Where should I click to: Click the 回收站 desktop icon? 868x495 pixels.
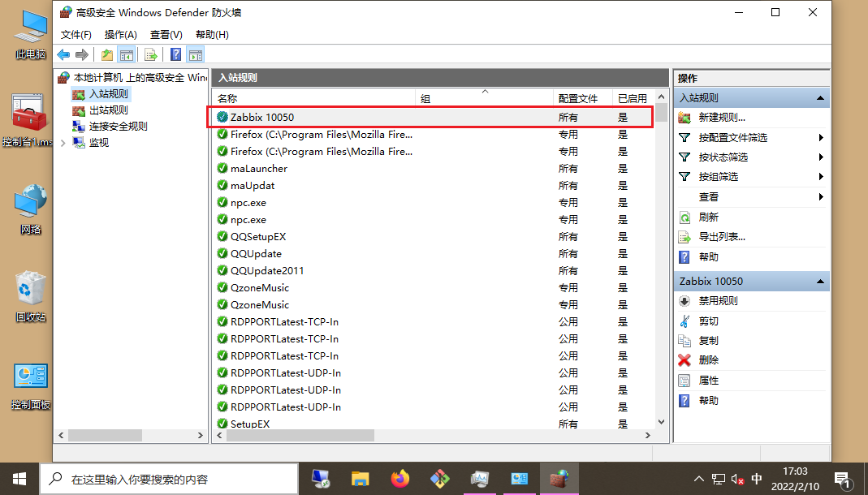point(30,296)
